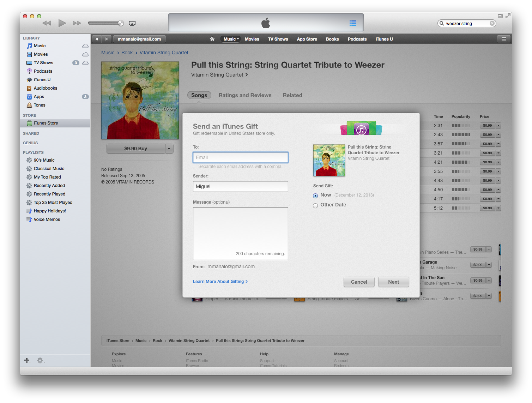This screenshot has height=403, width=532.
Task: Open the Up Next list icon
Action: 353,23
